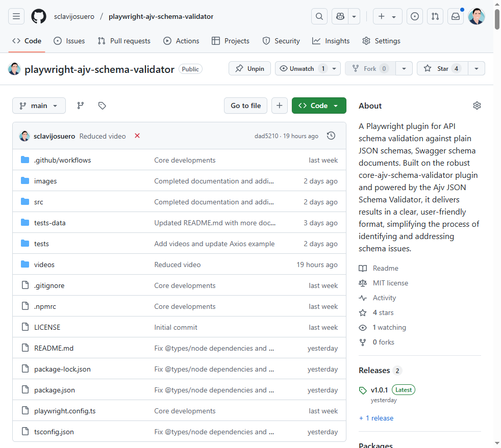Viewport: 501px width, 448px height.
Task: Go to GitHub homepage via Octocat logo
Action: coord(39,16)
